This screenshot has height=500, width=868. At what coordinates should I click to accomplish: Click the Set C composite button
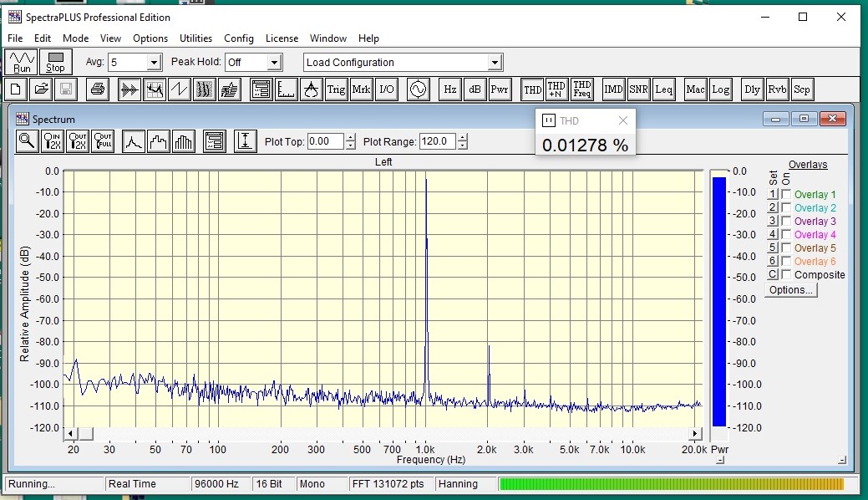[773, 274]
